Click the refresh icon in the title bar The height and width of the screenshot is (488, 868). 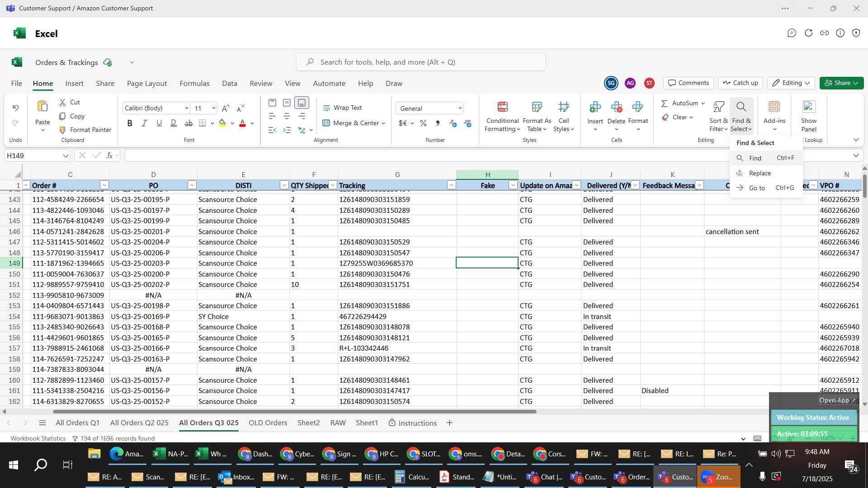[x=808, y=33]
